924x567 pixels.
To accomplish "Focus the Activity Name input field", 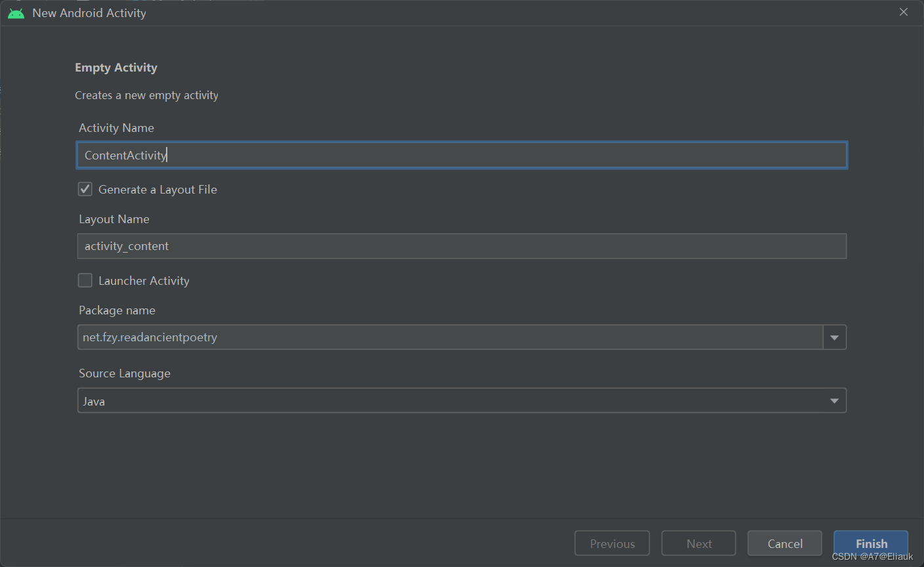I will [462, 156].
